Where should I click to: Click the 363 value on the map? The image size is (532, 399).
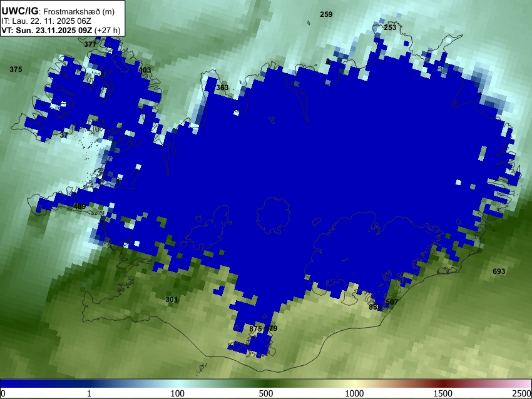(x=222, y=88)
